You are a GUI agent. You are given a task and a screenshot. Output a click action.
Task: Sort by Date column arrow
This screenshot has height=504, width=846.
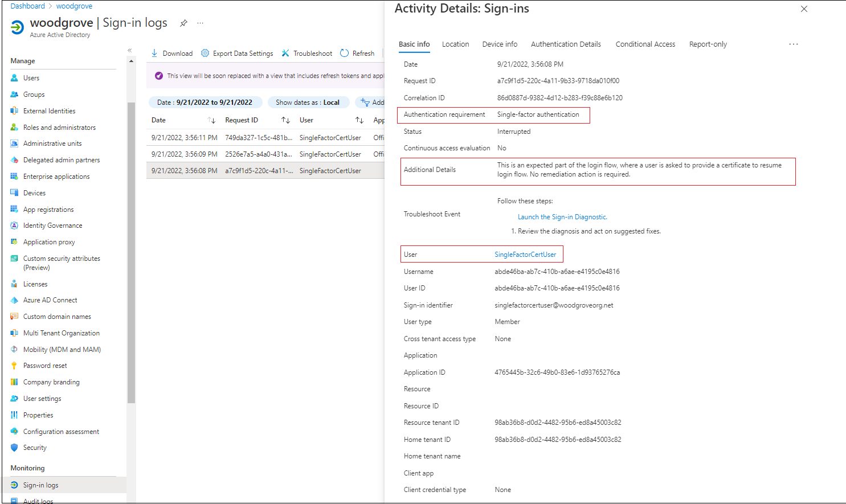pyautogui.click(x=211, y=120)
